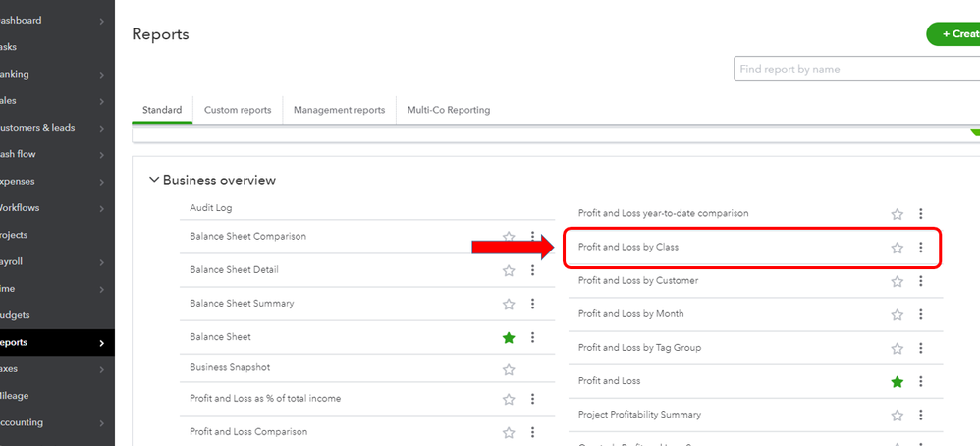Open more options for Balance Sheet Detail
This screenshot has width=980, height=446.
[x=532, y=270]
